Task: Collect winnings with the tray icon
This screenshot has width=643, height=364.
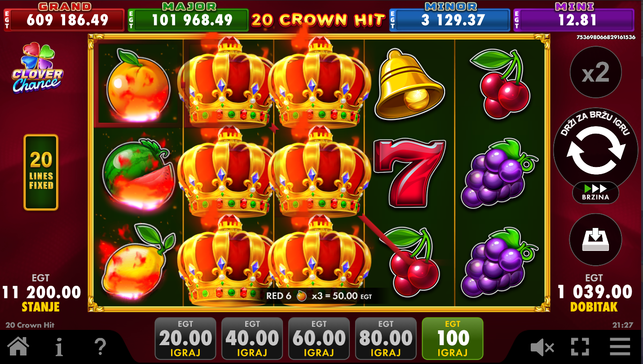Action: (595, 240)
